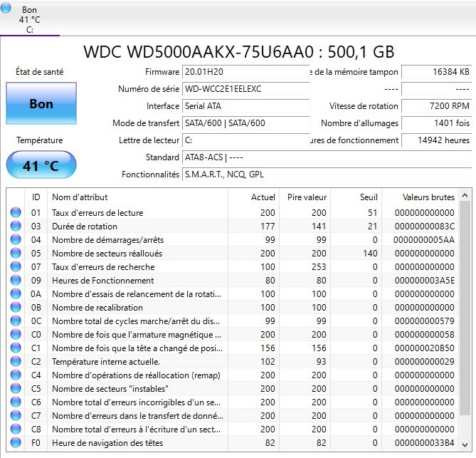The image size is (476, 458).
Task: Click the status orb on attribute row C1
Action: pyautogui.click(x=16, y=348)
